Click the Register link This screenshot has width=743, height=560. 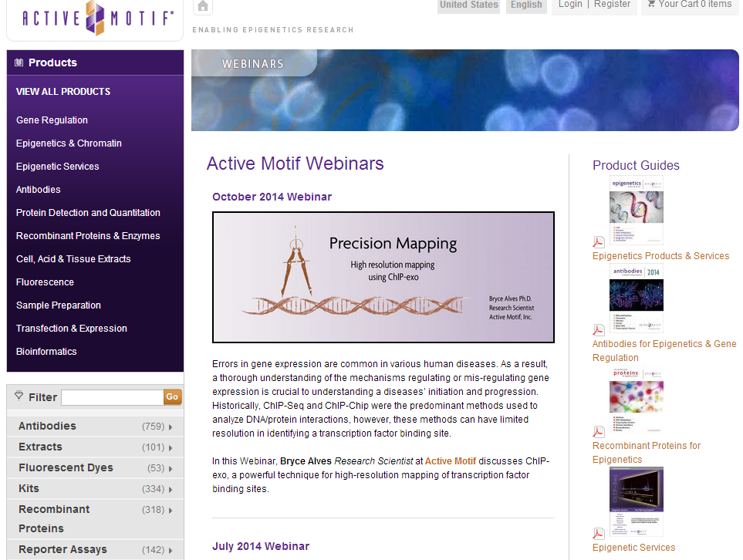[612, 5]
